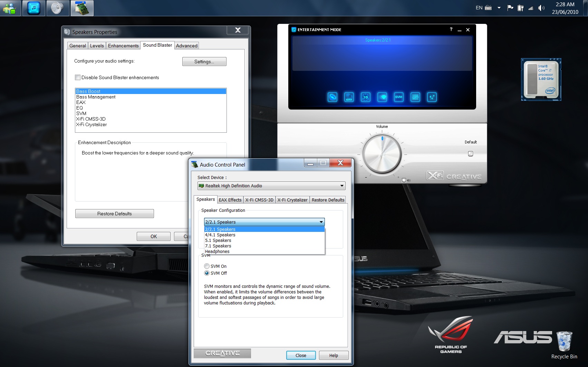This screenshot has height=367, width=588.
Task: Open the taskbar clock showing 2:28 AM
Action: pos(565,8)
